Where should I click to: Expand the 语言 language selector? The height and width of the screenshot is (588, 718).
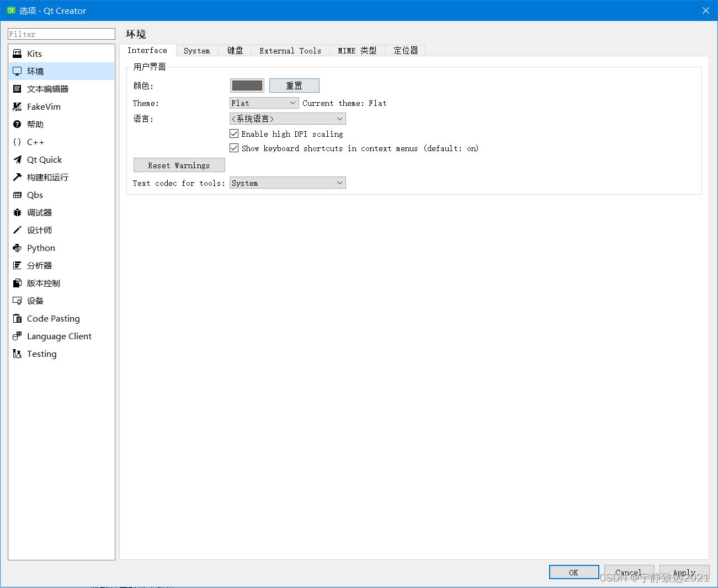(287, 118)
